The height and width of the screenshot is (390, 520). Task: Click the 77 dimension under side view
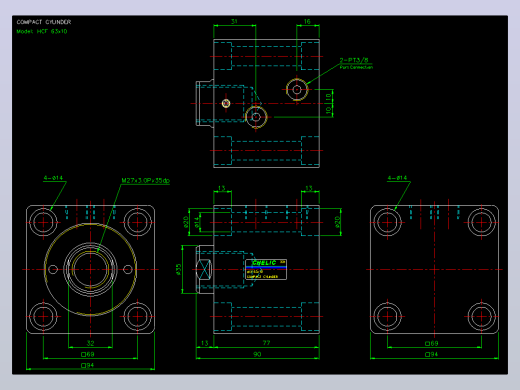(266, 343)
